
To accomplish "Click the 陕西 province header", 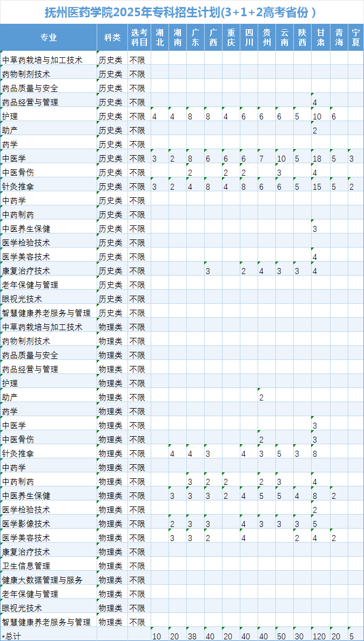I will point(302,38).
